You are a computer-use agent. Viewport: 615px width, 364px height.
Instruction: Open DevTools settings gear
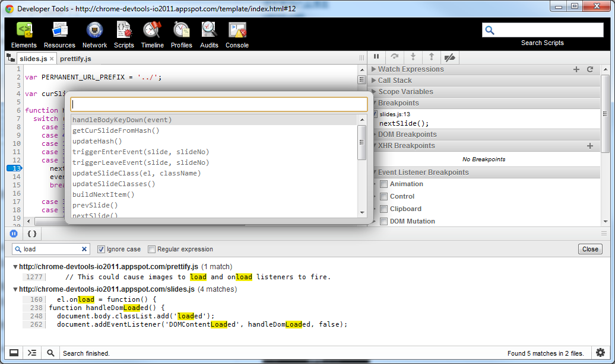[601, 353]
